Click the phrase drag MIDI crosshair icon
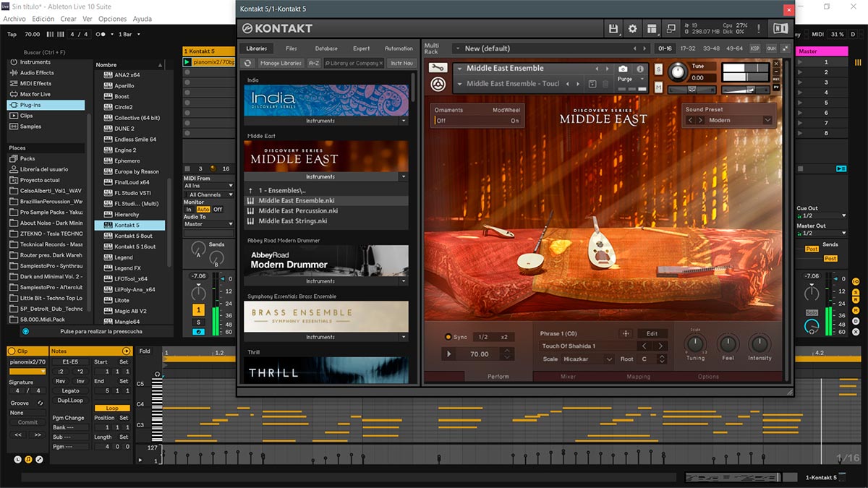 [x=626, y=333]
